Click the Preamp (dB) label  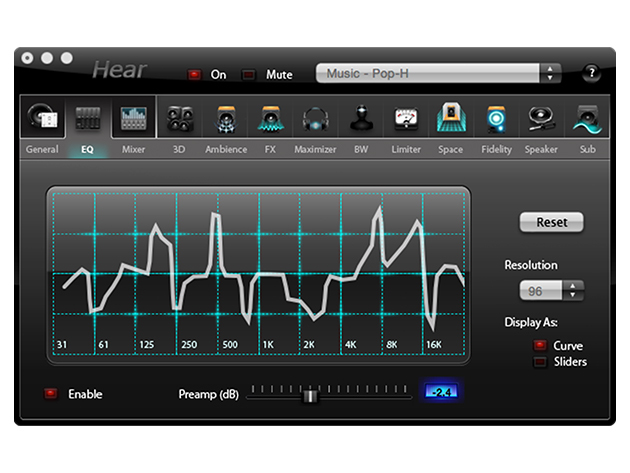click(x=209, y=394)
